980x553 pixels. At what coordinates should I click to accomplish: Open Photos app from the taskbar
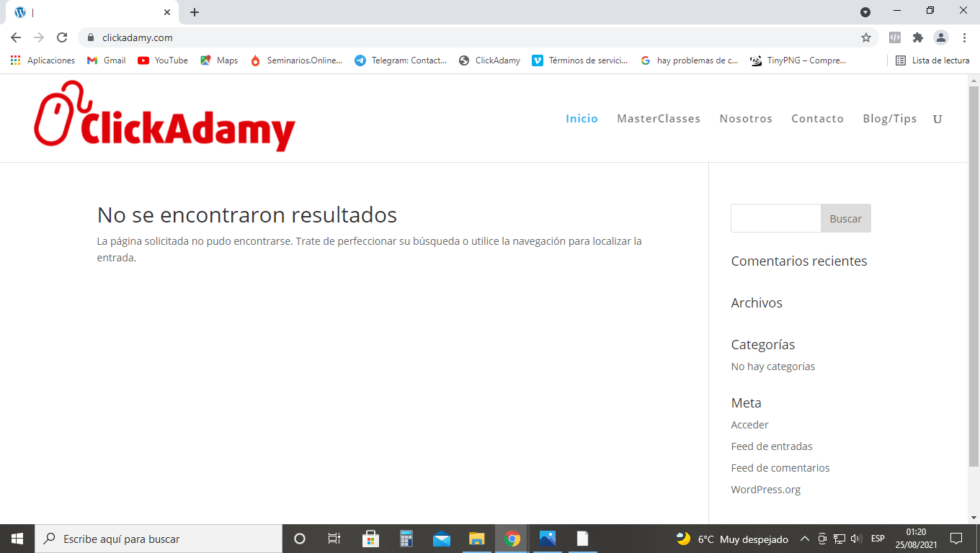(548, 539)
